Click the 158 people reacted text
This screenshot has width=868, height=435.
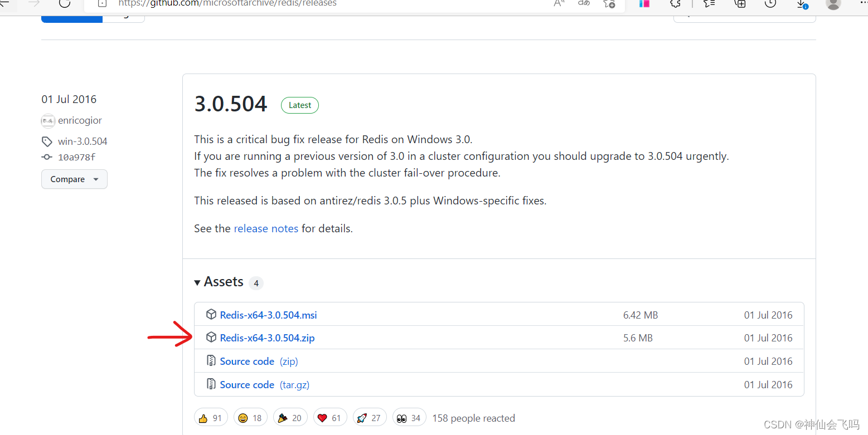(473, 418)
